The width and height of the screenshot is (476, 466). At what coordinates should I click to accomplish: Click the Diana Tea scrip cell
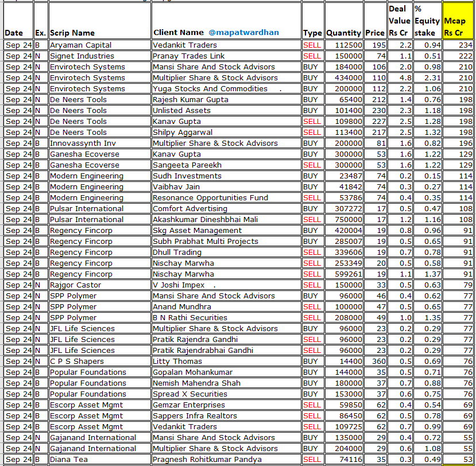[99, 460]
